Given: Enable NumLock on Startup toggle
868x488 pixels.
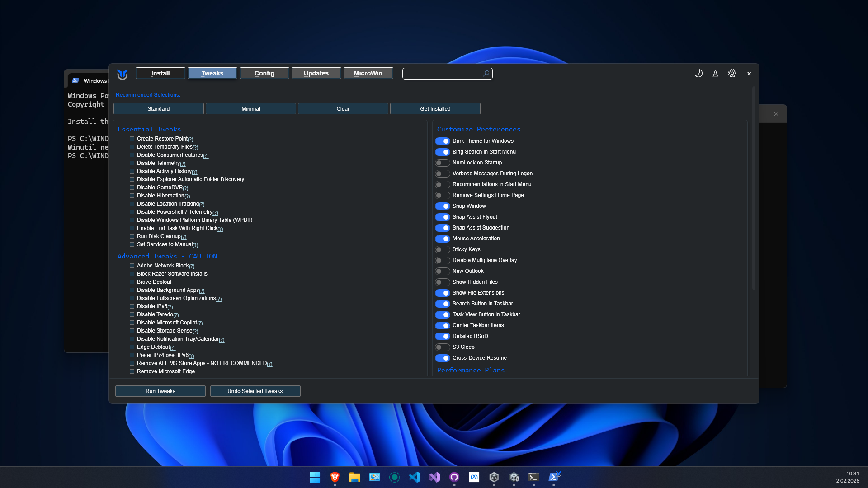Looking at the screenshot, I should [x=443, y=163].
